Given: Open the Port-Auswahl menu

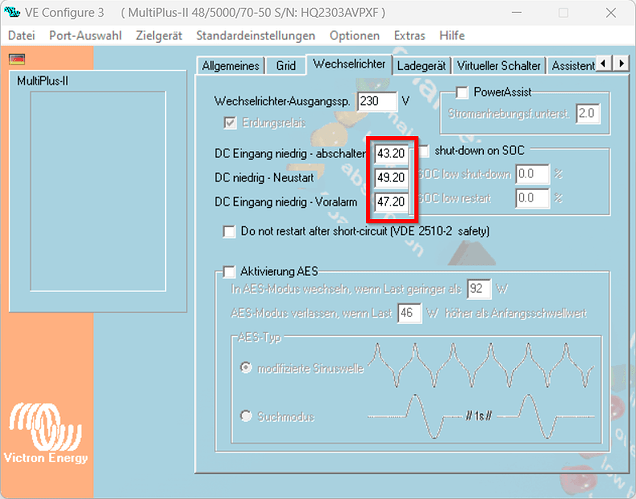Looking at the screenshot, I should [x=85, y=36].
